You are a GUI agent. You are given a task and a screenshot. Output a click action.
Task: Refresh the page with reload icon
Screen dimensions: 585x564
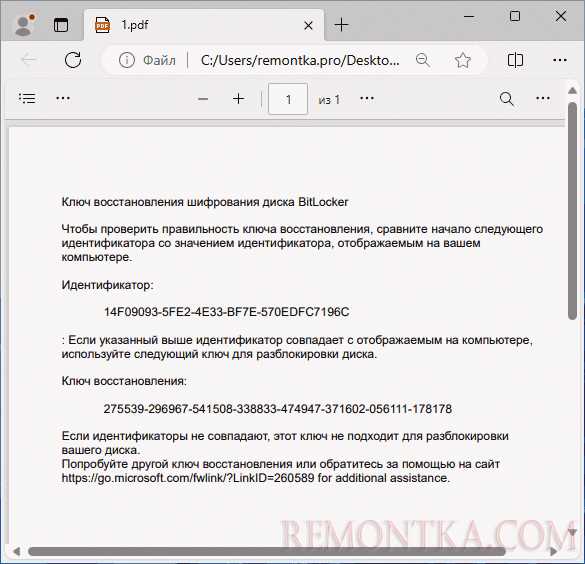(73, 60)
